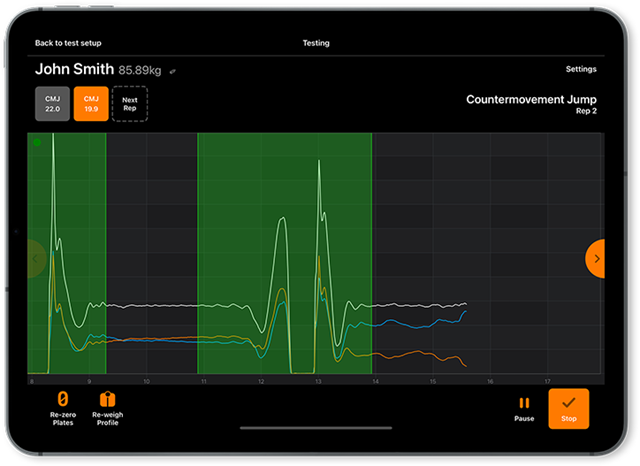Pause the recording
This screenshot has width=640, height=466.
click(524, 403)
